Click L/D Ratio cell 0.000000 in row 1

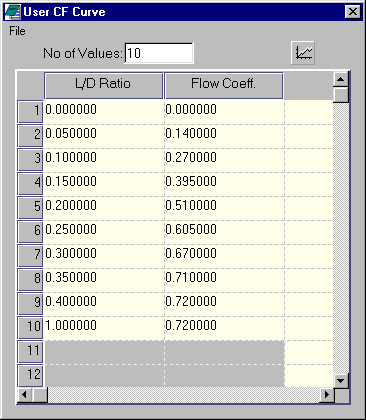pyautogui.click(x=104, y=112)
